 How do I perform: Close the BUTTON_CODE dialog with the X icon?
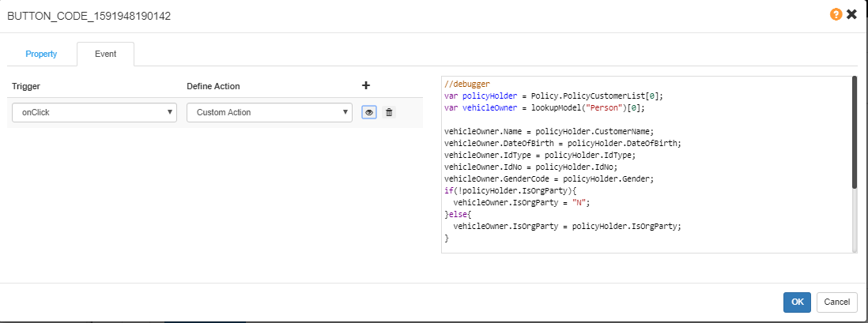pyautogui.click(x=851, y=14)
